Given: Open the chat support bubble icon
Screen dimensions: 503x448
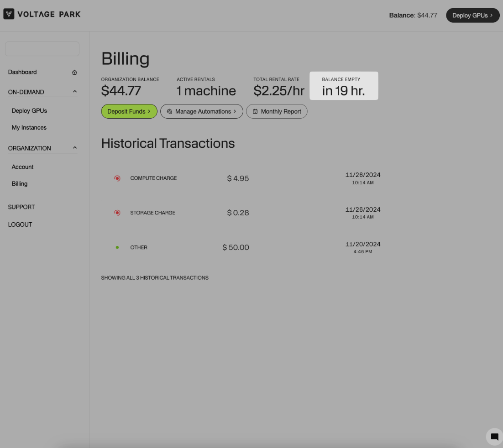Looking at the screenshot, I should click(494, 437).
